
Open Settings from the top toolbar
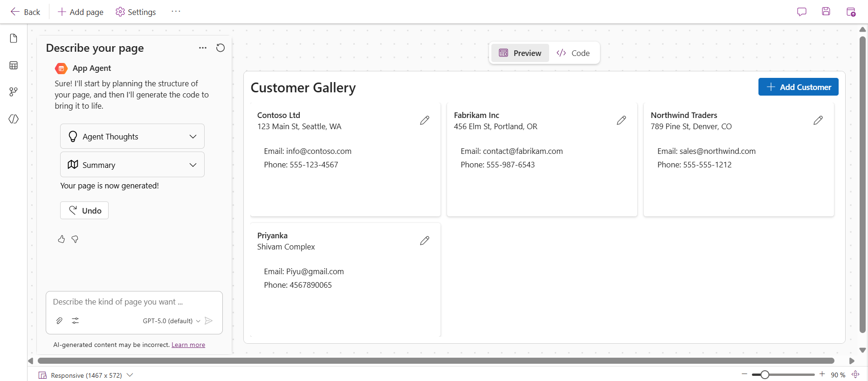click(x=136, y=12)
